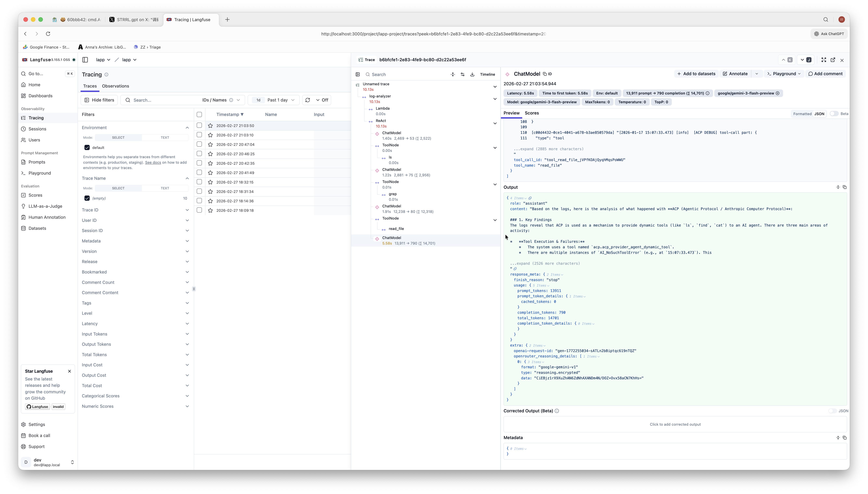
Task: Expand trace to fullscreen
Action: tap(823, 60)
